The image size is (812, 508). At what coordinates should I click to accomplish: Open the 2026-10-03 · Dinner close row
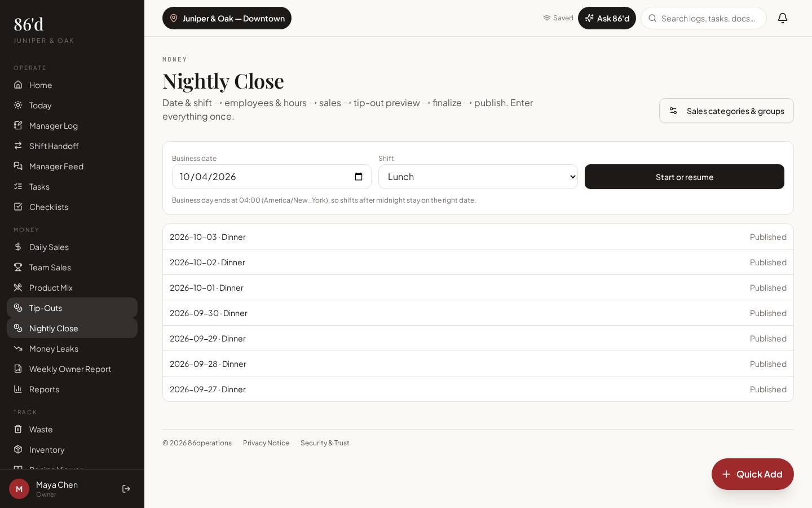click(x=478, y=237)
